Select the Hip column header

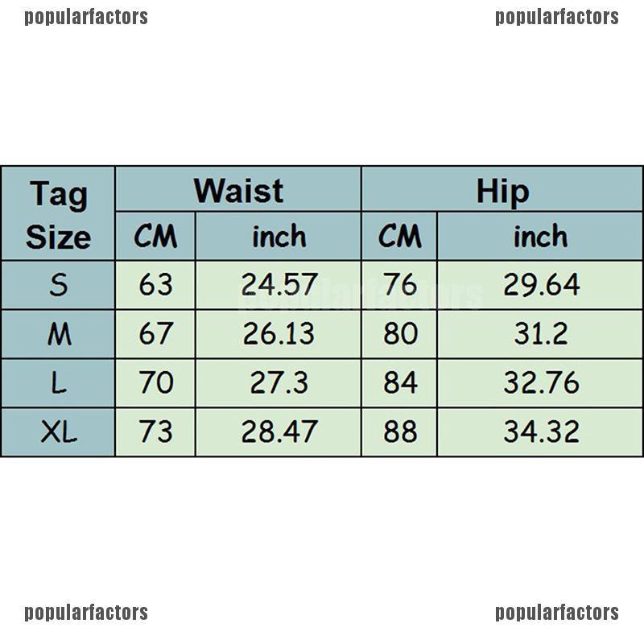click(x=502, y=191)
